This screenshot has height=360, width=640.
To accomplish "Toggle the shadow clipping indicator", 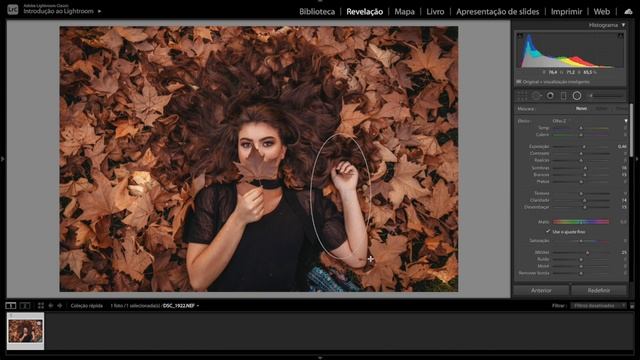I will click(520, 36).
